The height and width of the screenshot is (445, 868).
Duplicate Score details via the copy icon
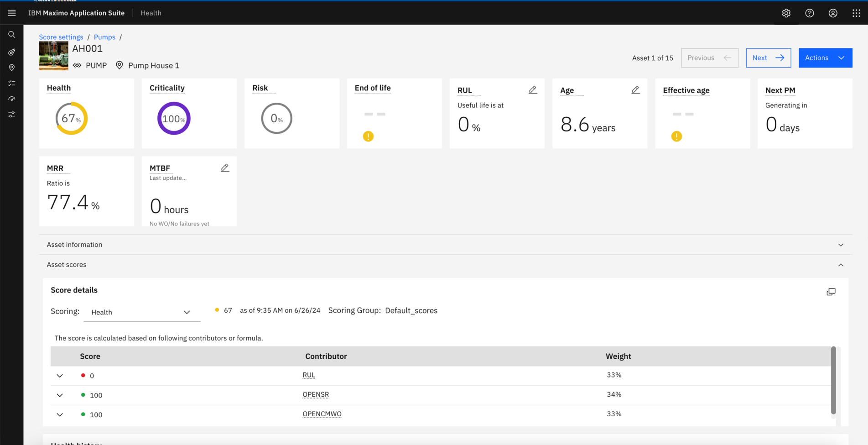pyautogui.click(x=831, y=292)
